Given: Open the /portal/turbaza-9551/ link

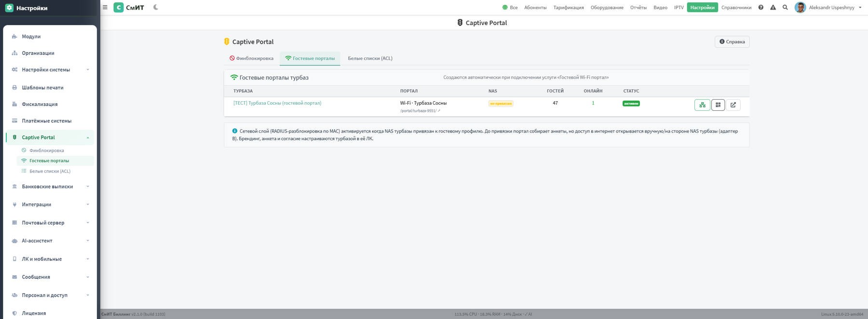Looking at the screenshot, I should click(420, 111).
